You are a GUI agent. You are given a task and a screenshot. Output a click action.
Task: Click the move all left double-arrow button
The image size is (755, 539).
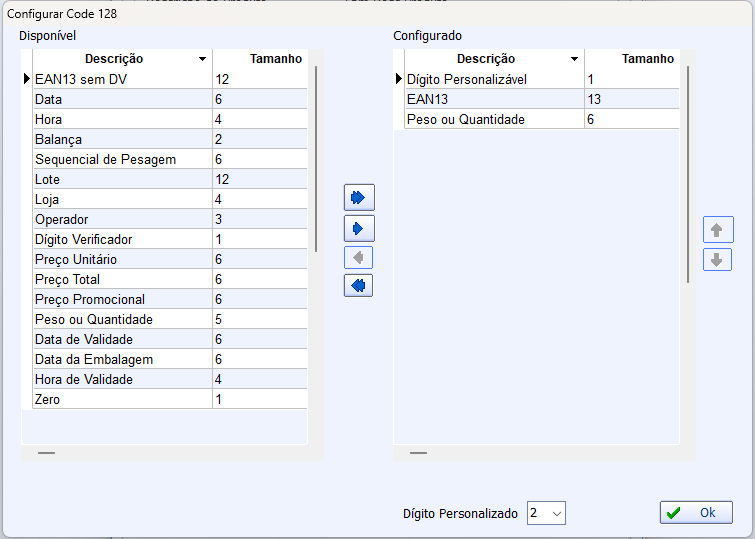(358, 286)
